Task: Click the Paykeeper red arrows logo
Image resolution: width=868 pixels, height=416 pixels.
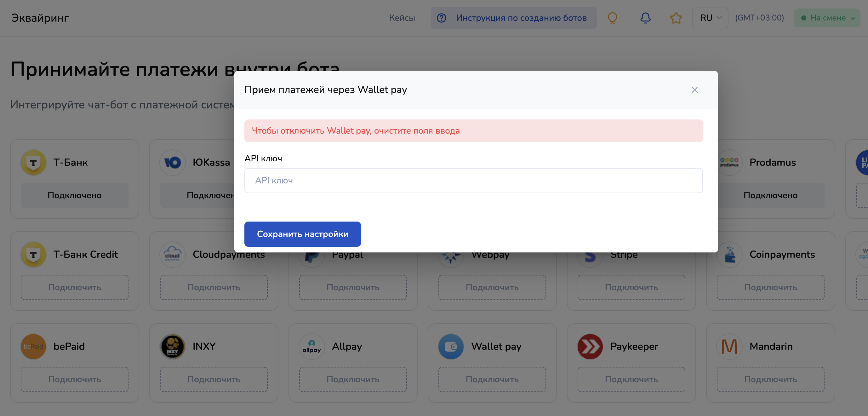Action: [x=590, y=346]
